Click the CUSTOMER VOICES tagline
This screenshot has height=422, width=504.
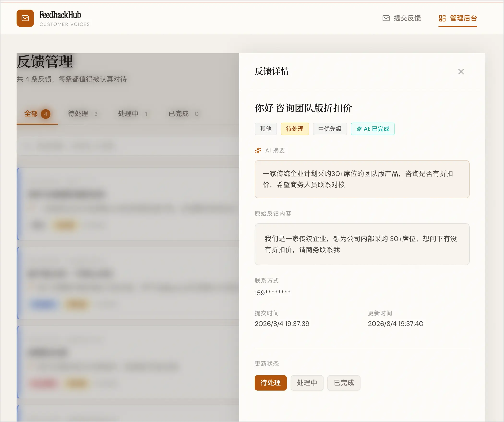[65, 24]
